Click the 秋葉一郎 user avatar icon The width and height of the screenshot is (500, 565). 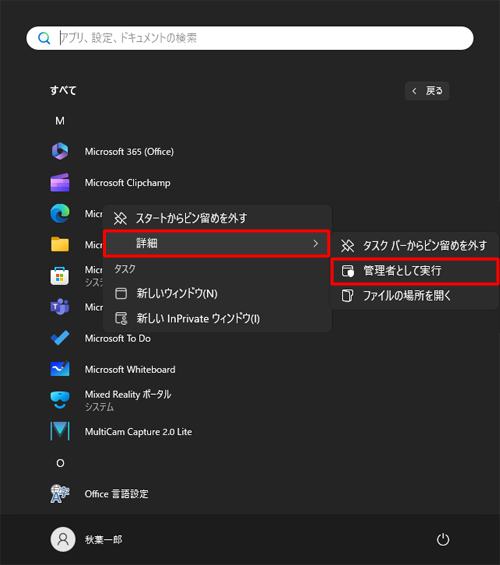[x=63, y=539]
